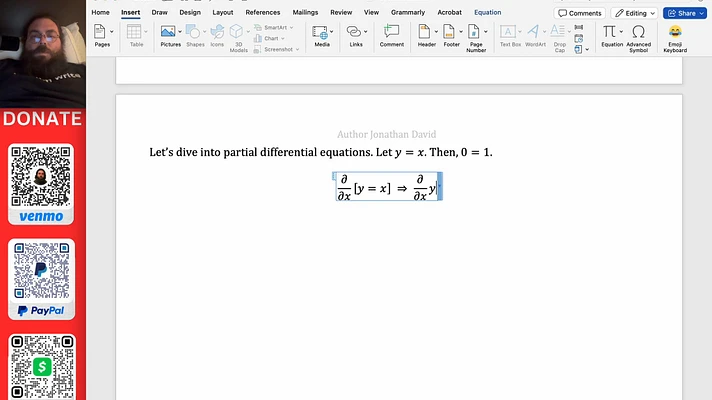Go to the Design tab

[x=190, y=13]
